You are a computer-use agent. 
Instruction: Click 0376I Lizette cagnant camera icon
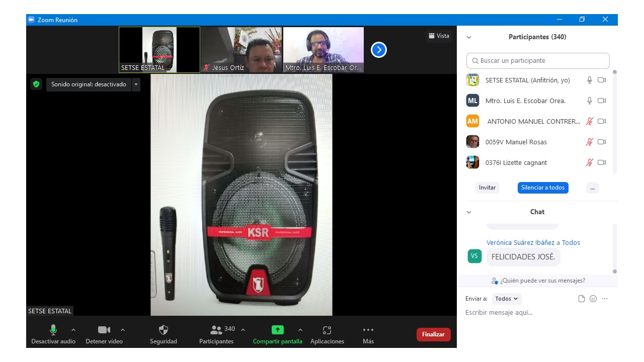point(602,162)
